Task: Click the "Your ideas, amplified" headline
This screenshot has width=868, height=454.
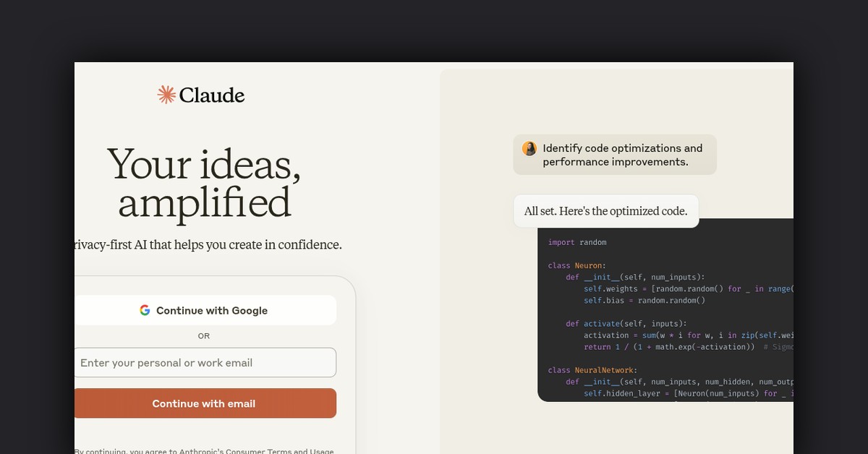Action: 204,182
